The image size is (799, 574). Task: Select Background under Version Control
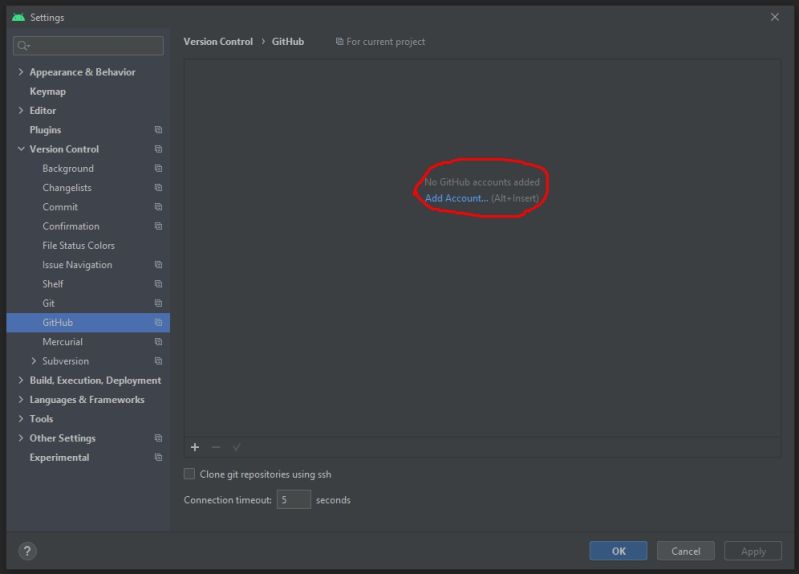[x=68, y=169]
